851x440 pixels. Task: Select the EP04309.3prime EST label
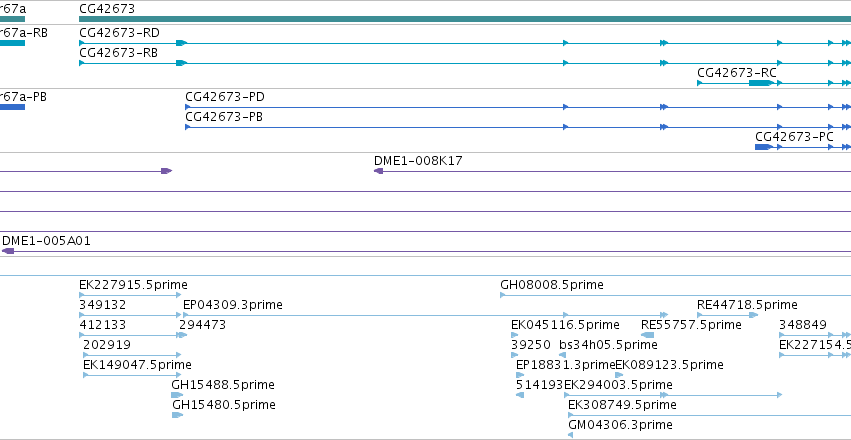click(x=233, y=305)
